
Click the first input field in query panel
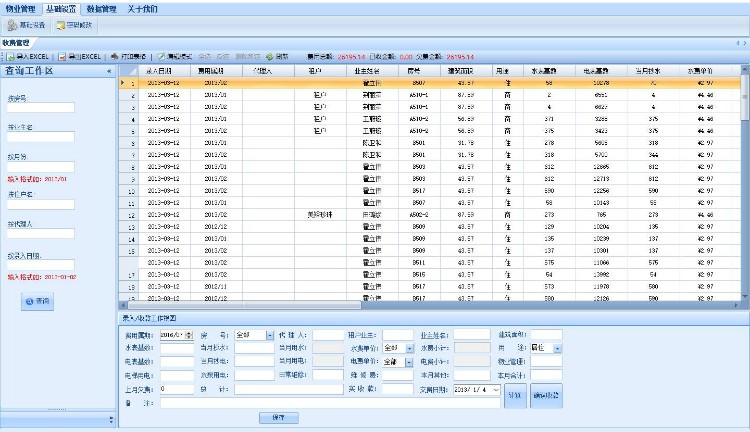click(x=41, y=108)
